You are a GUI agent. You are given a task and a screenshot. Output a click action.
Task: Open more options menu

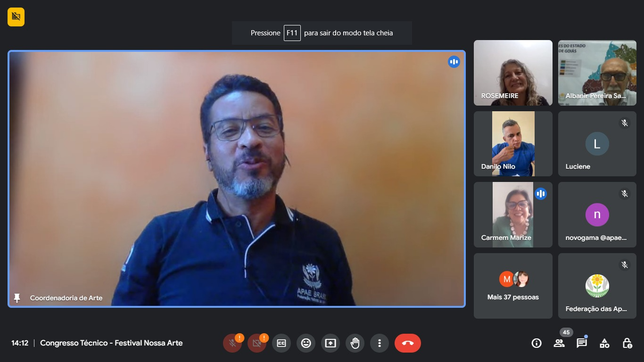pyautogui.click(x=380, y=343)
